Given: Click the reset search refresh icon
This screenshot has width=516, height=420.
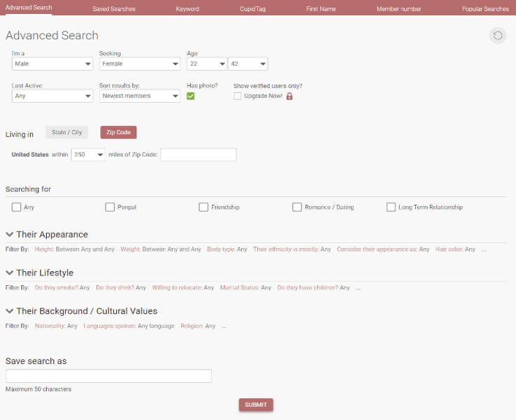Looking at the screenshot, I should [x=498, y=36].
